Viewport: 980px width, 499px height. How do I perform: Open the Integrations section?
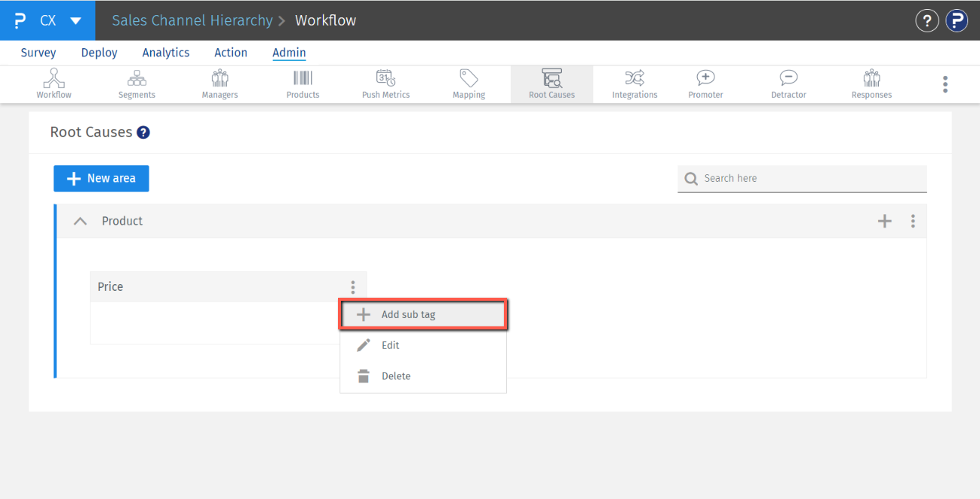pyautogui.click(x=634, y=84)
